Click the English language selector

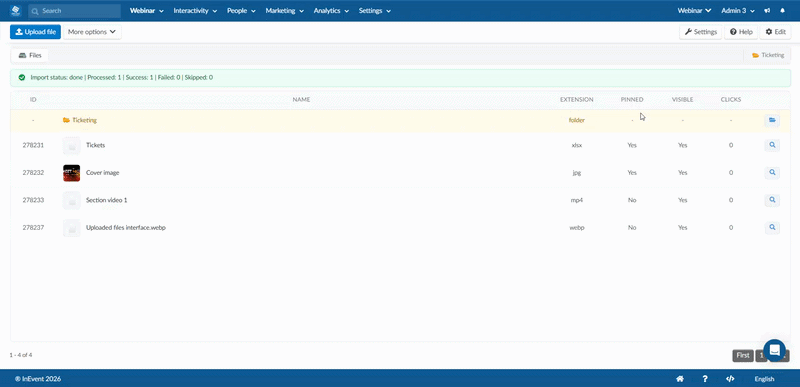764,379
